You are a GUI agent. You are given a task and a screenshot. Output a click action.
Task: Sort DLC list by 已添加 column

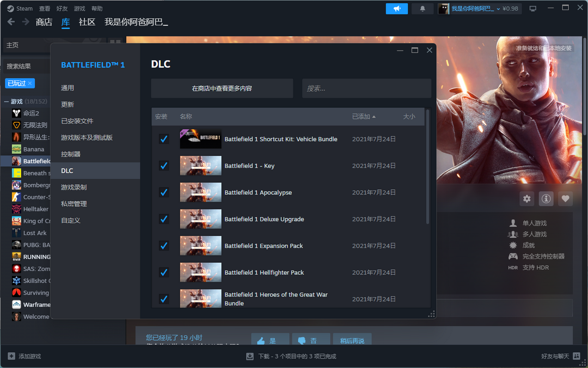click(364, 117)
